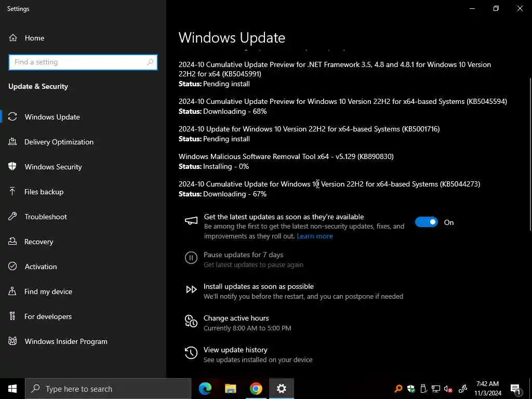Click the Malicious Software Removal Tool entry
The height and width of the screenshot is (399, 532).
pyautogui.click(x=286, y=161)
